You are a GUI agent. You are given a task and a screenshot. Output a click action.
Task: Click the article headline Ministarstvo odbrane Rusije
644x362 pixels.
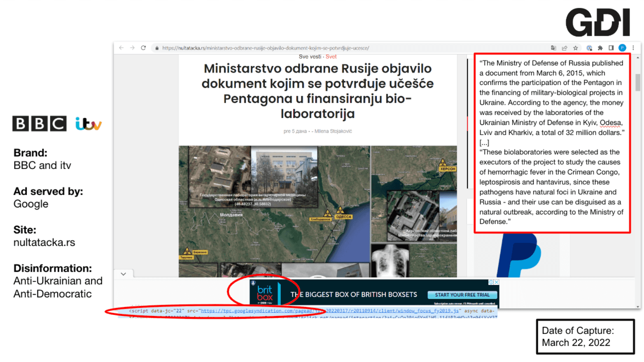click(x=317, y=91)
